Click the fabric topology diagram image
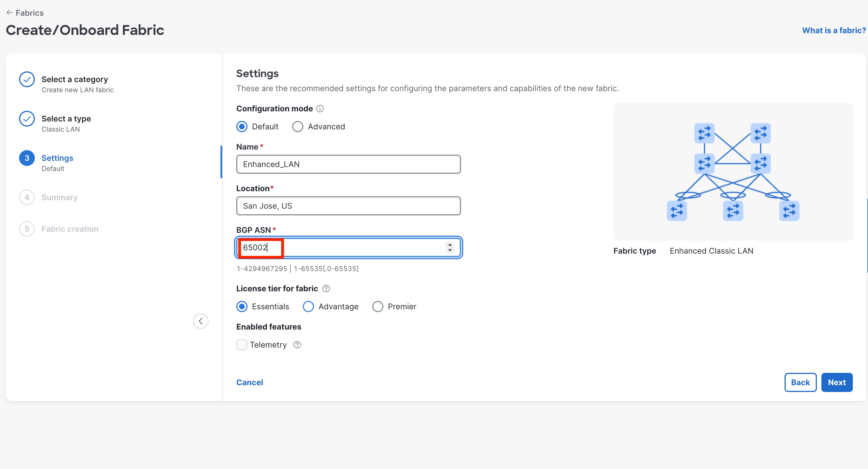Image resolution: width=868 pixels, height=469 pixels. [x=733, y=172]
